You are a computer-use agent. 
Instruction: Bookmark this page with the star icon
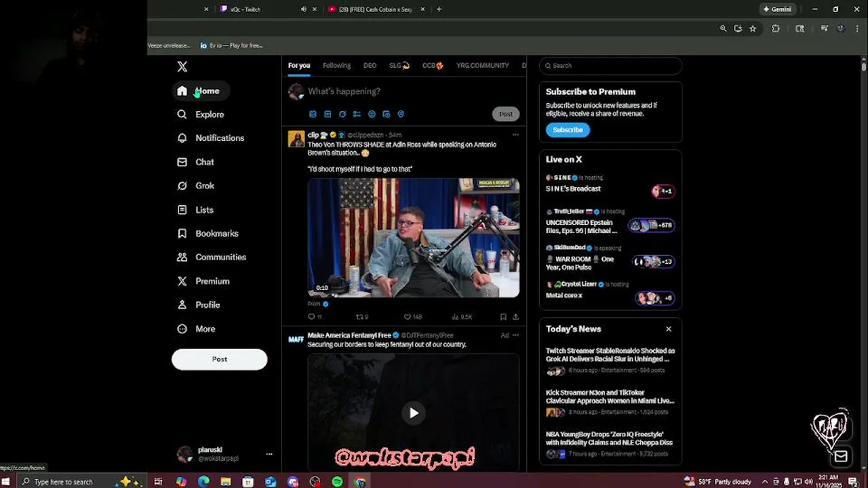tap(753, 28)
